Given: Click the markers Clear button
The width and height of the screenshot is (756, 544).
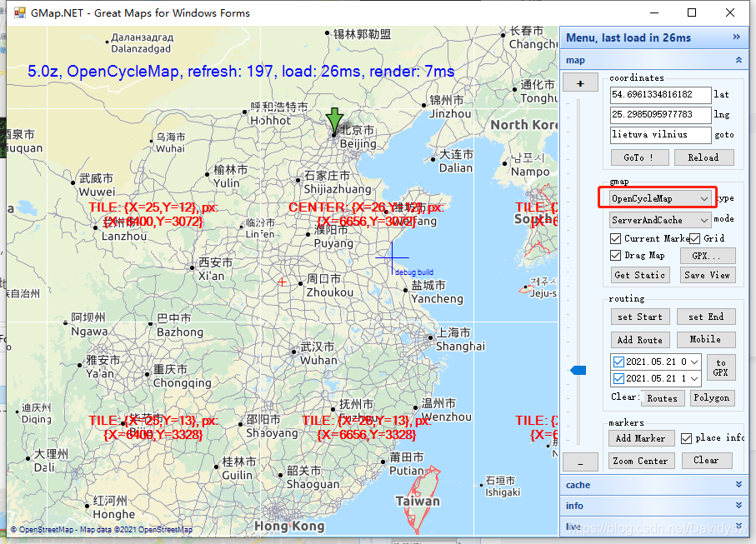Looking at the screenshot, I should click(x=706, y=461).
